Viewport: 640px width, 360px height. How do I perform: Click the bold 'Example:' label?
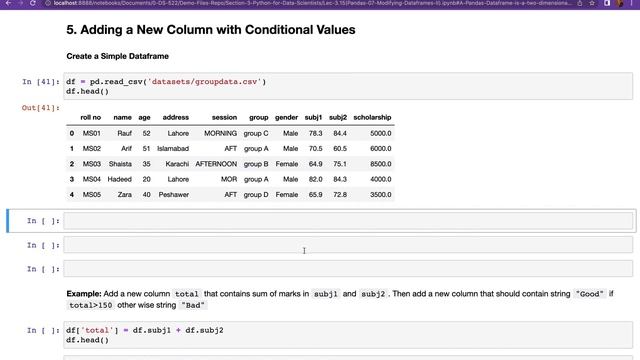pos(84,294)
